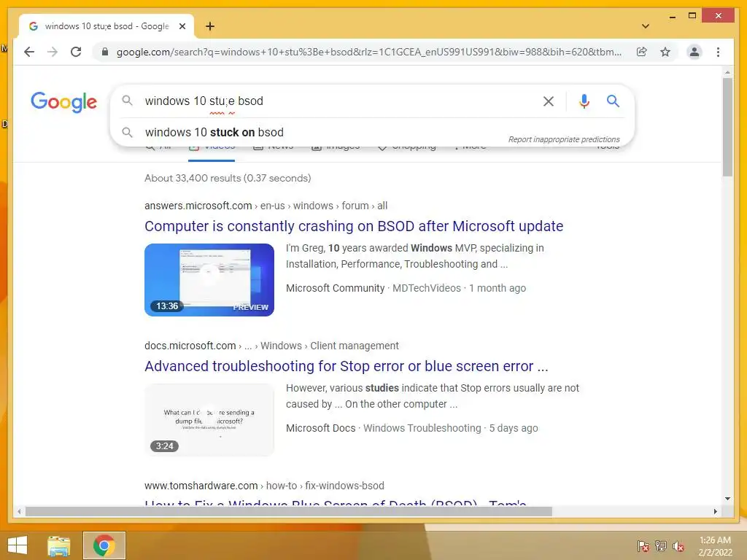Click the scroll down arrow

(727, 499)
